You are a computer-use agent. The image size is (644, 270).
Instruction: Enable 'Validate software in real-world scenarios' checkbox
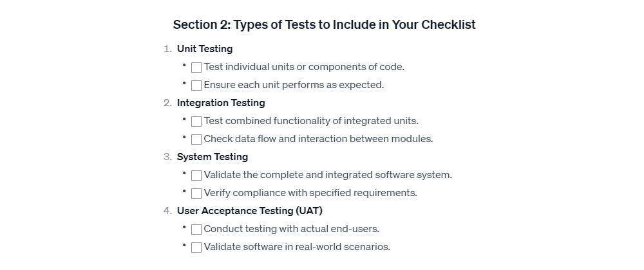tap(196, 248)
